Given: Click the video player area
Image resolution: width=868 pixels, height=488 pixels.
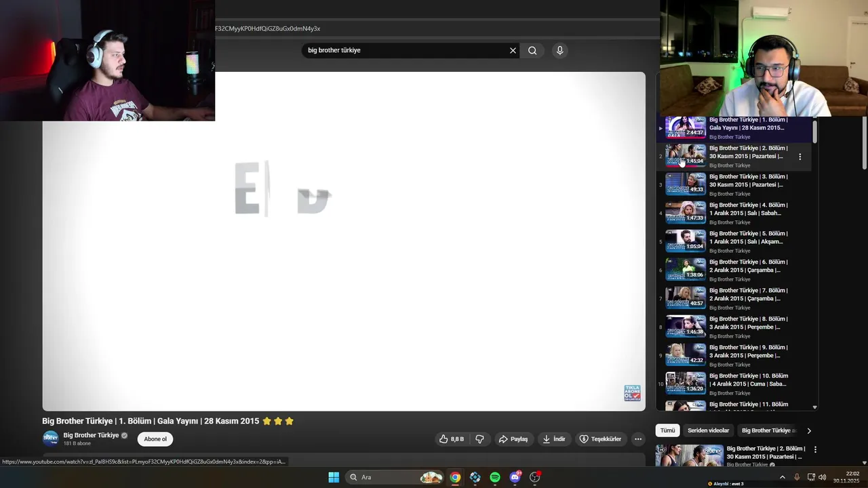Looking at the screenshot, I should tap(344, 241).
